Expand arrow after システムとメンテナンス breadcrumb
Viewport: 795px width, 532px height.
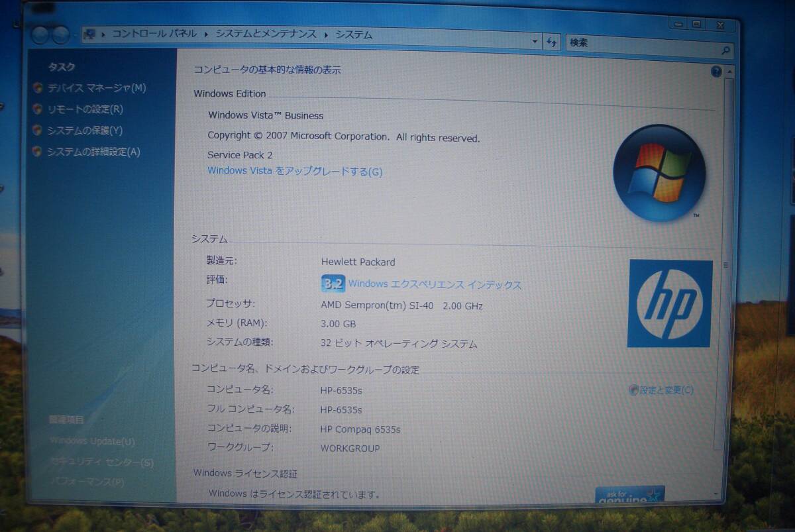point(326,34)
